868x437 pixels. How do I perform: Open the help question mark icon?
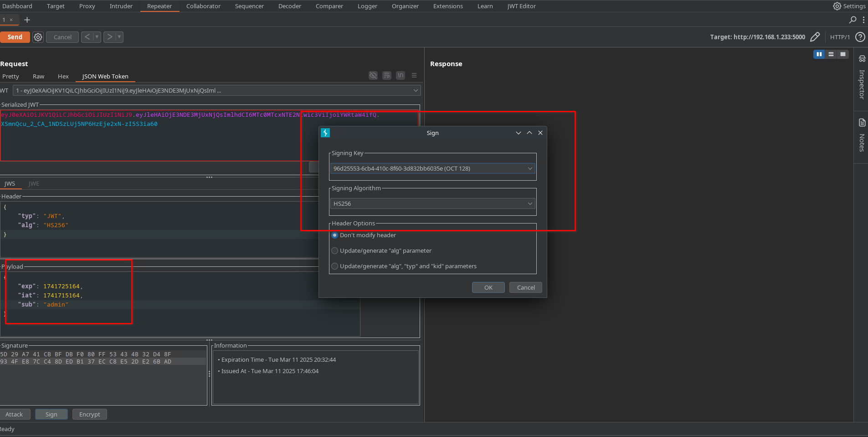click(860, 37)
